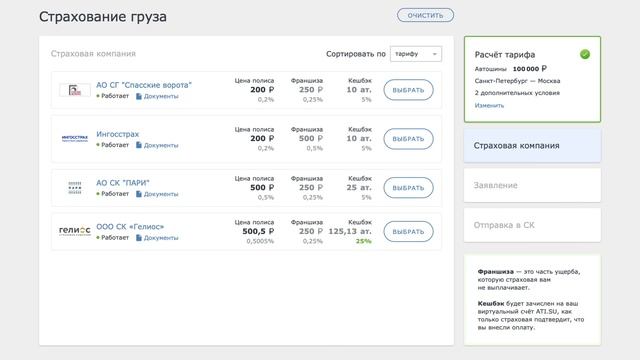
Task: Click the Работает status of Гелиос
Action: 115,238
